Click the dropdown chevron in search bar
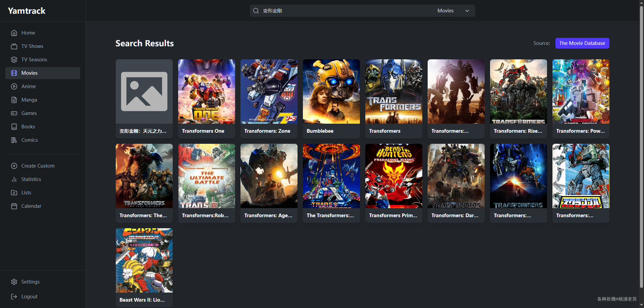This screenshot has height=308, width=644. 467,11
